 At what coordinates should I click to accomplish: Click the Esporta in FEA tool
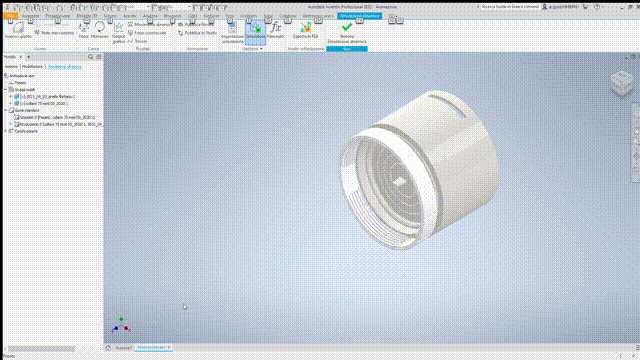click(305, 30)
